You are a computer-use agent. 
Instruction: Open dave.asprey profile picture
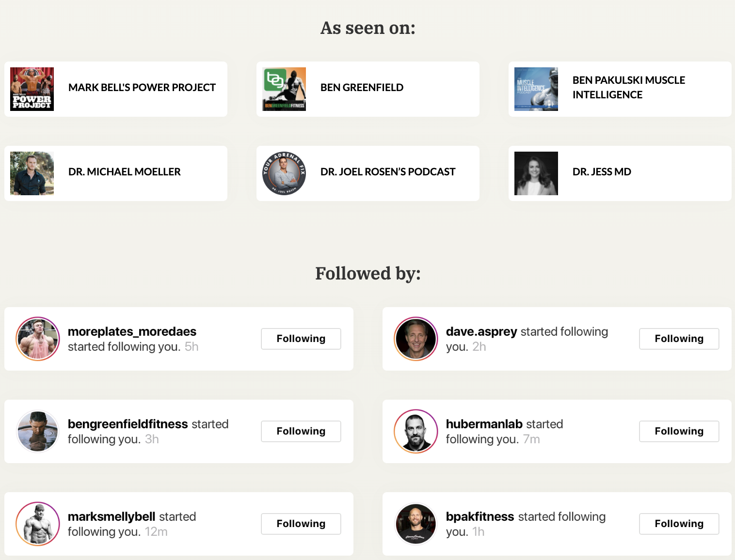(x=416, y=339)
